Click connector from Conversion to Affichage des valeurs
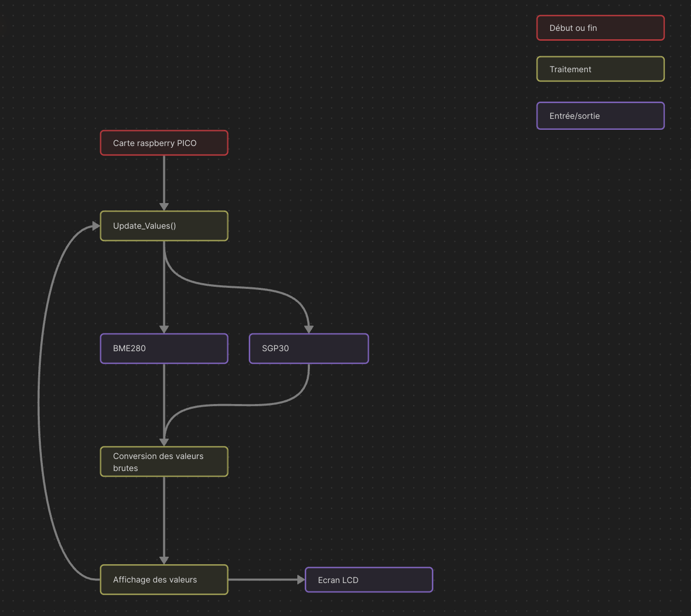The width and height of the screenshot is (691, 616). click(164, 518)
